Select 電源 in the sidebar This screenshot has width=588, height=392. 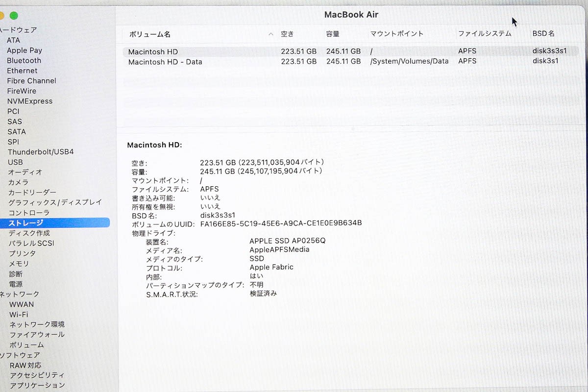[x=16, y=284]
